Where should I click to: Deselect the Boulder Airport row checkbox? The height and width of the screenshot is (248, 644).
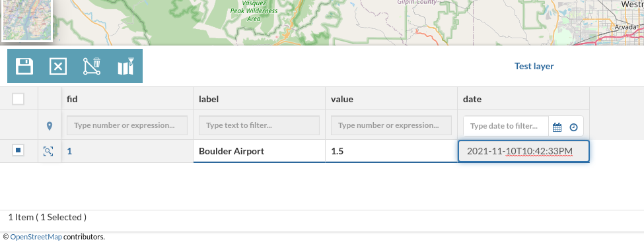[x=18, y=150]
